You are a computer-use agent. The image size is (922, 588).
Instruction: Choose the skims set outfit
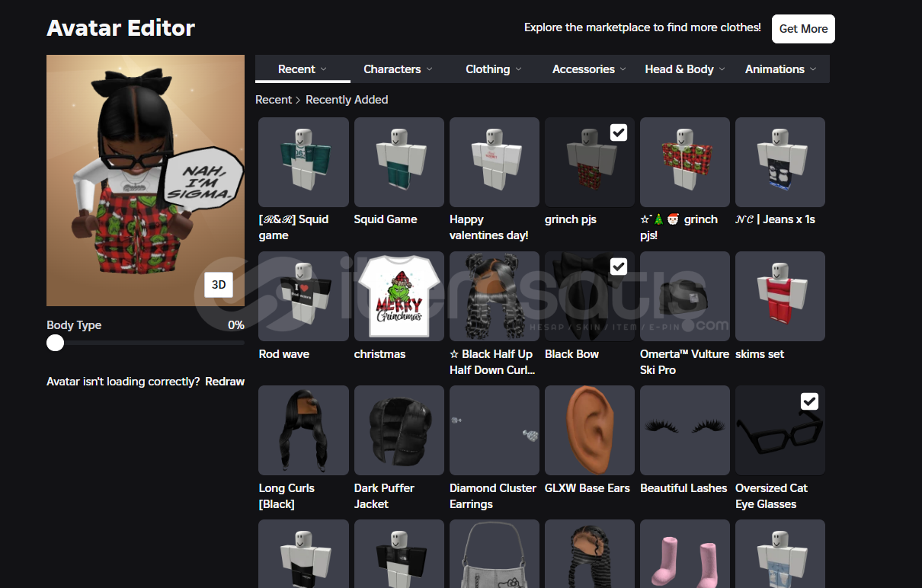(x=780, y=296)
